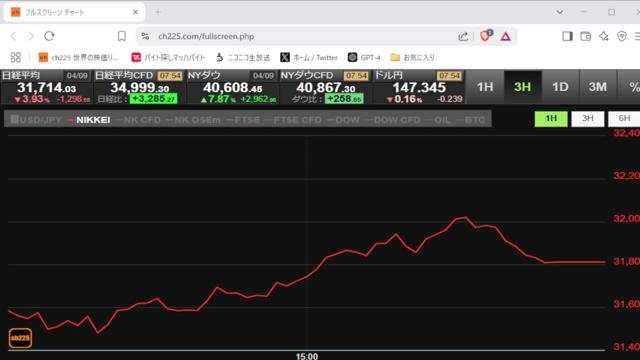Open Brave Shields lion icon
Image resolution: width=640 pixels, height=360 pixels.
pos(486,36)
